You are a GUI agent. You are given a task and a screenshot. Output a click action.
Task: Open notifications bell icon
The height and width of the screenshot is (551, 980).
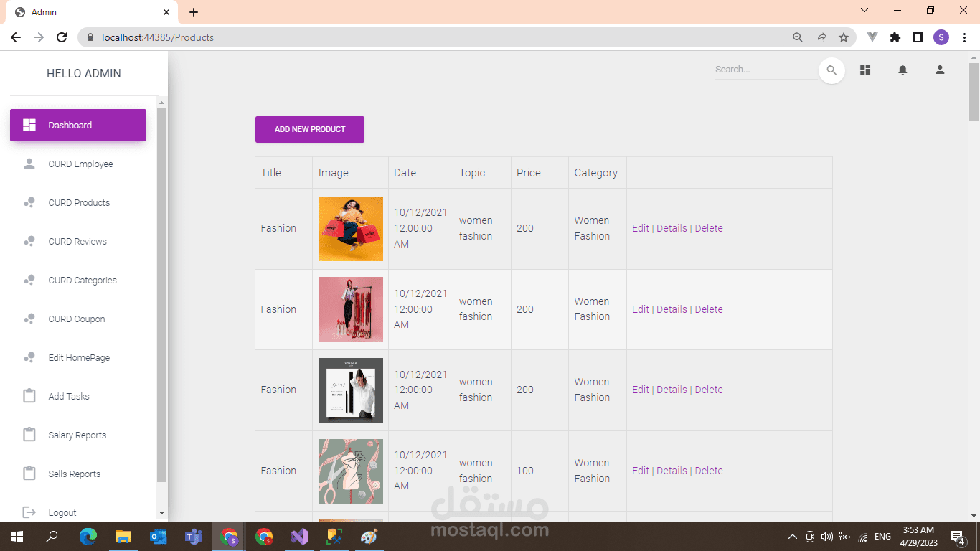click(x=903, y=70)
